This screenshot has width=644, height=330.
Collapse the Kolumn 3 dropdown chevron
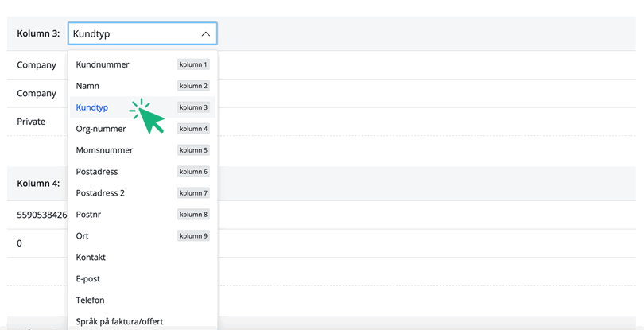205,34
